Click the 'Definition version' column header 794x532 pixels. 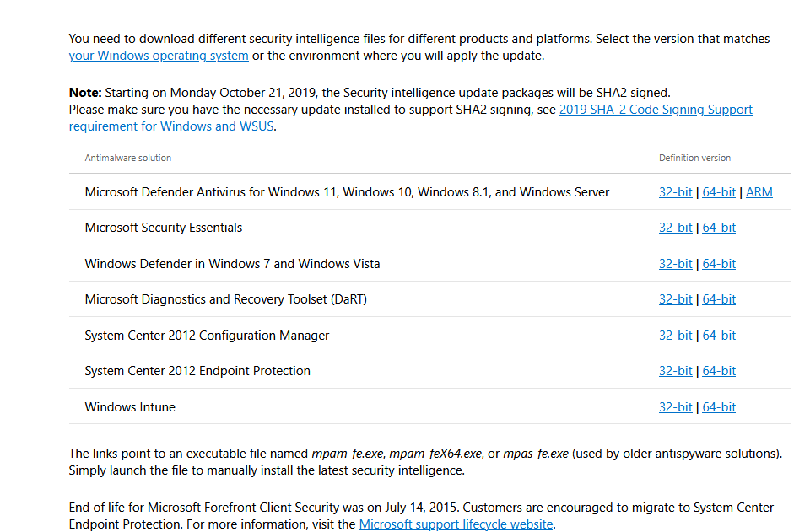tap(694, 158)
